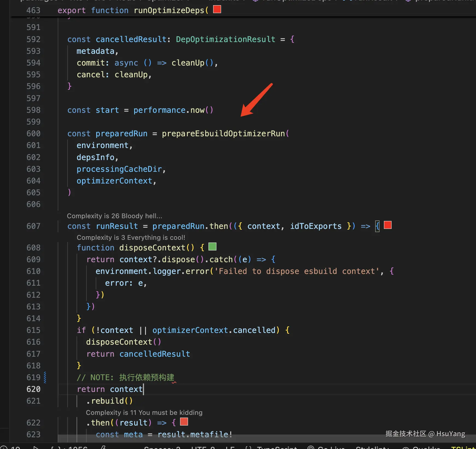Click performance.now() on line 598
The height and width of the screenshot is (449, 476).
pyautogui.click(x=173, y=110)
